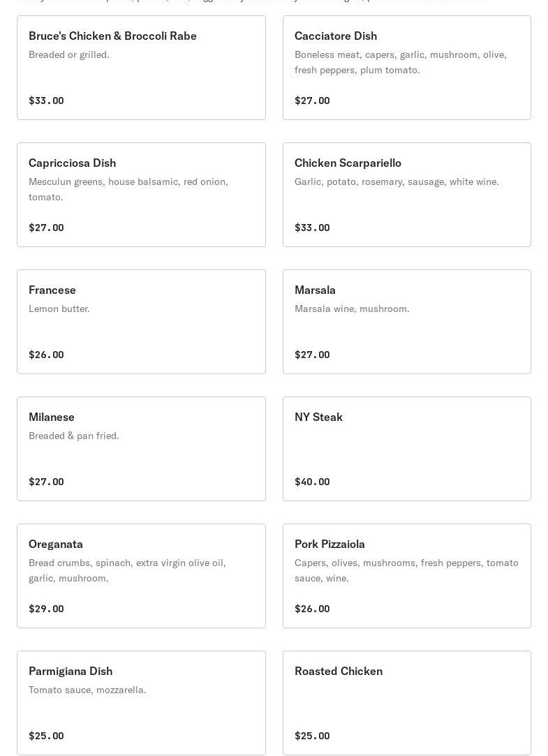Open Bruce's Chicken & Broccoli Rabe item
The width and height of the screenshot is (548, 756).
pos(141,68)
